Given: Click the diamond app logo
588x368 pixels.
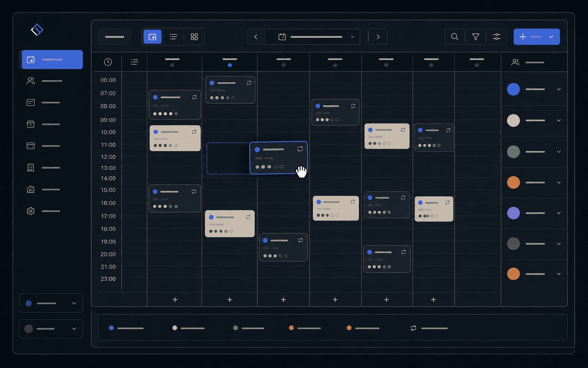Looking at the screenshot, I should tap(37, 30).
